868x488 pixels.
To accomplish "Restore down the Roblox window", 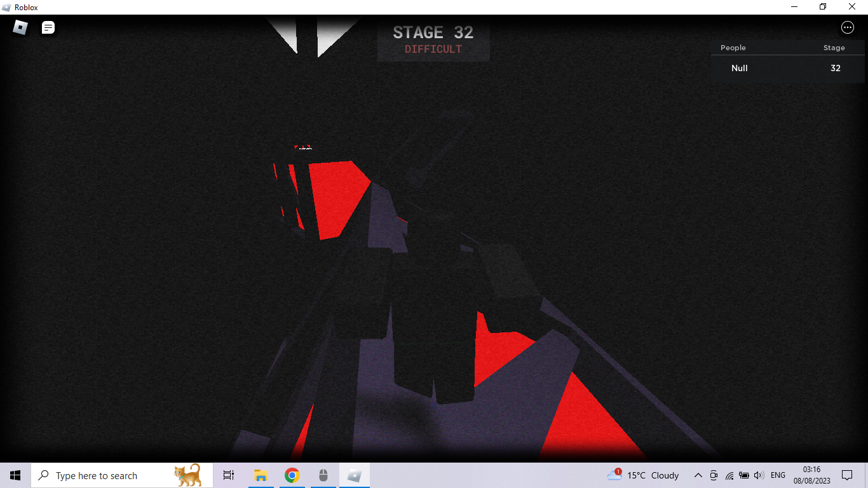I will tap(823, 7).
